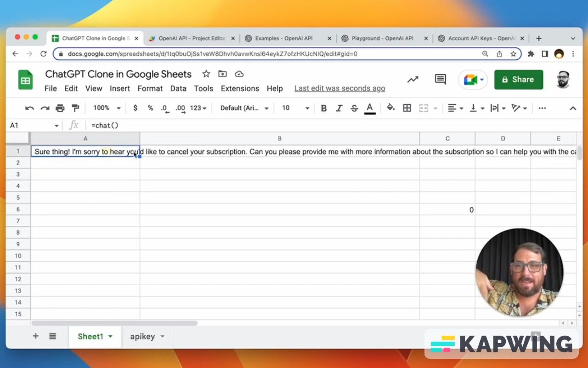Open a new browser tab
This screenshot has width=588, height=368.
click(x=539, y=39)
